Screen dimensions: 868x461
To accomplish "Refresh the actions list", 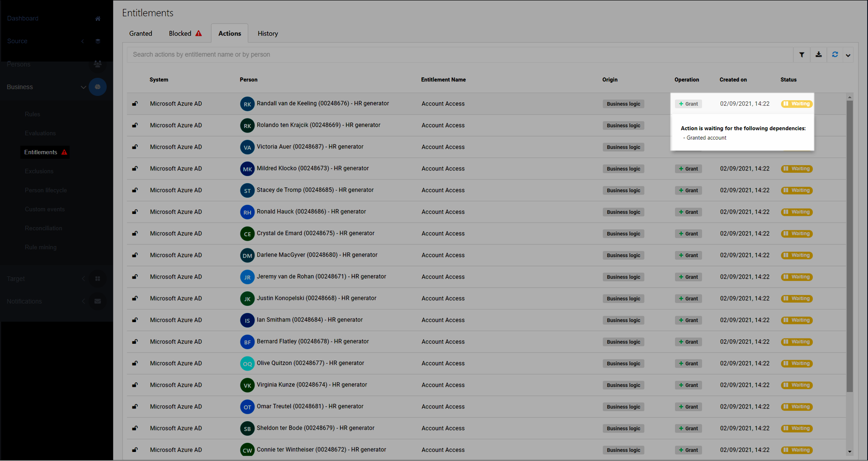I will click(835, 54).
